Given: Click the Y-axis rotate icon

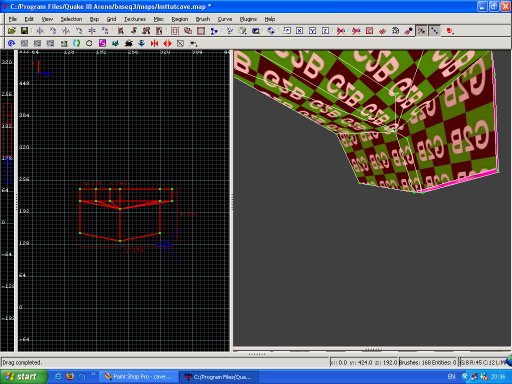Looking at the screenshot, I should point(79,31).
